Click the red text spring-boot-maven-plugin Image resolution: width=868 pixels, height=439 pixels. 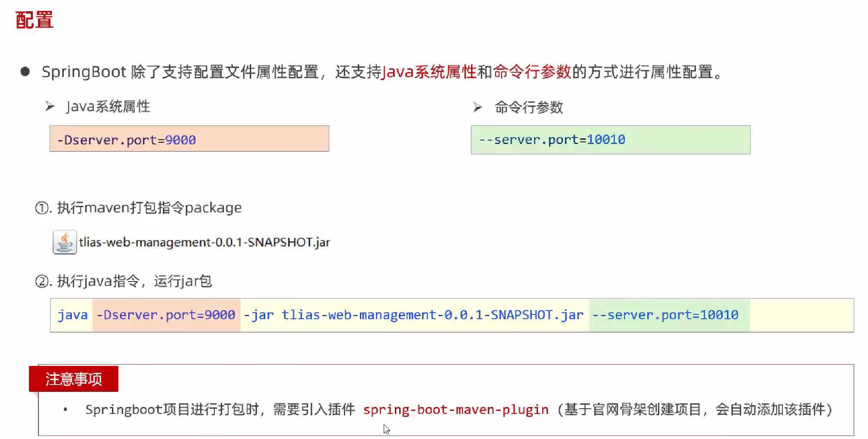click(x=456, y=410)
